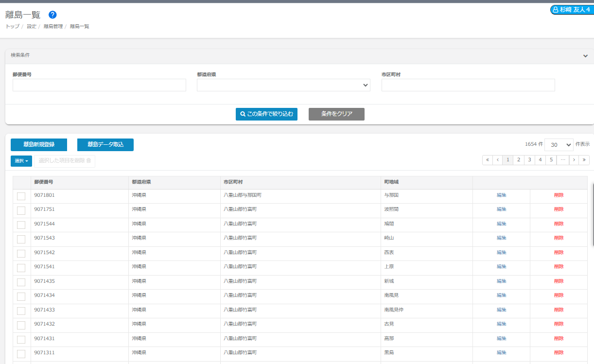Click 編集 link for 波照間 row
The image size is (594, 364).
(x=501, y=209)
